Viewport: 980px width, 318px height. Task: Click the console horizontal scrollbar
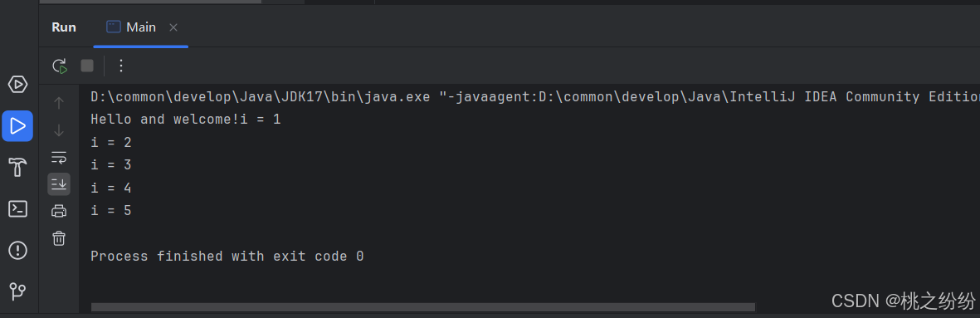423,307
